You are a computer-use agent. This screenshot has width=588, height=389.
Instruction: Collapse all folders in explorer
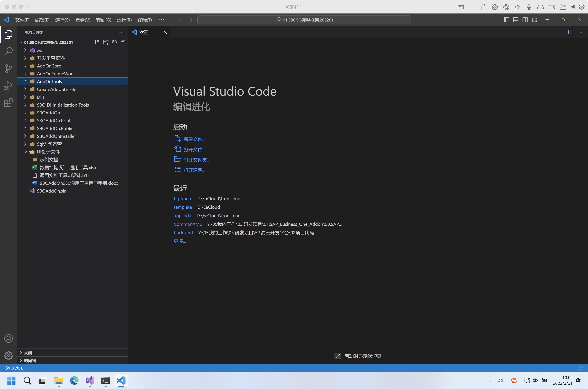(123, 42)
